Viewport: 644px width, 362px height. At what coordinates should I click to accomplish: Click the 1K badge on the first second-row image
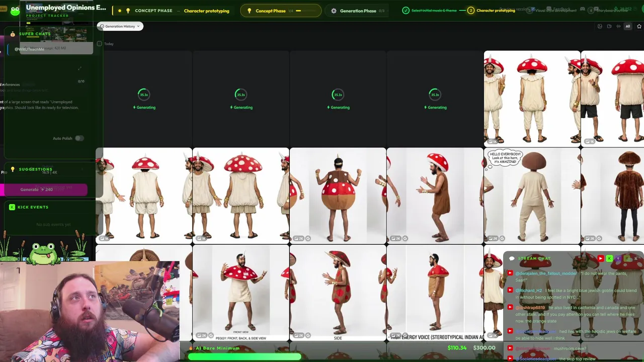point(103,238)
